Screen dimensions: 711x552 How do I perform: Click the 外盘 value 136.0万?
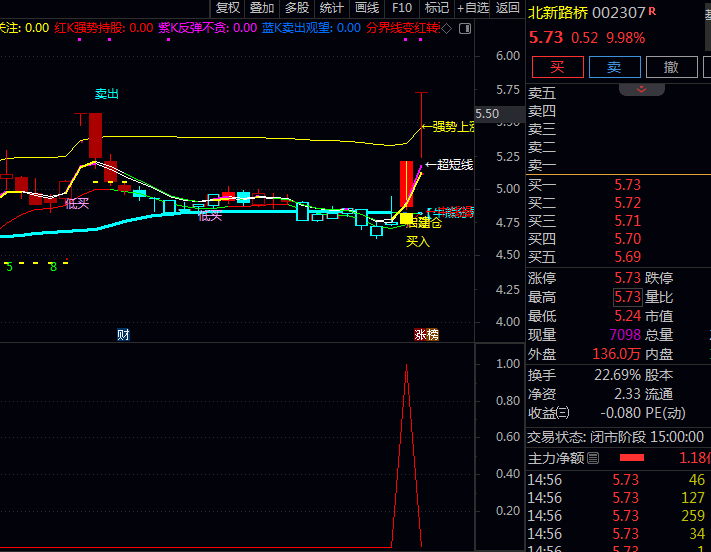click(x=617, y=354)
